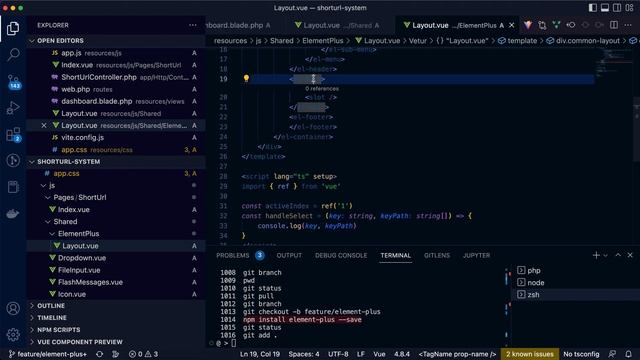Click the 2 known issues status item
Image resolution: width=640 pixels, height=360 pixels.
[530, 354]
